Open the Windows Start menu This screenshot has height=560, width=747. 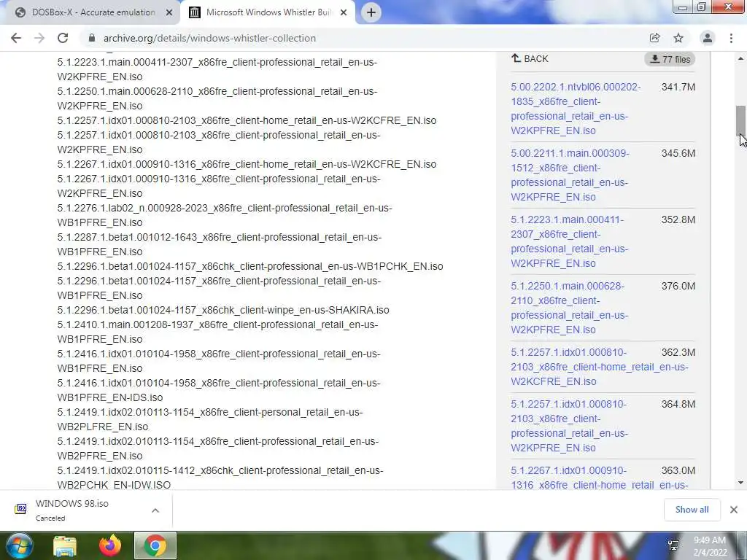(19, 545)
